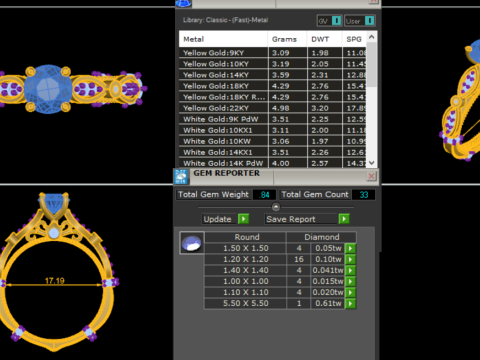Click the Round column header

246,237
